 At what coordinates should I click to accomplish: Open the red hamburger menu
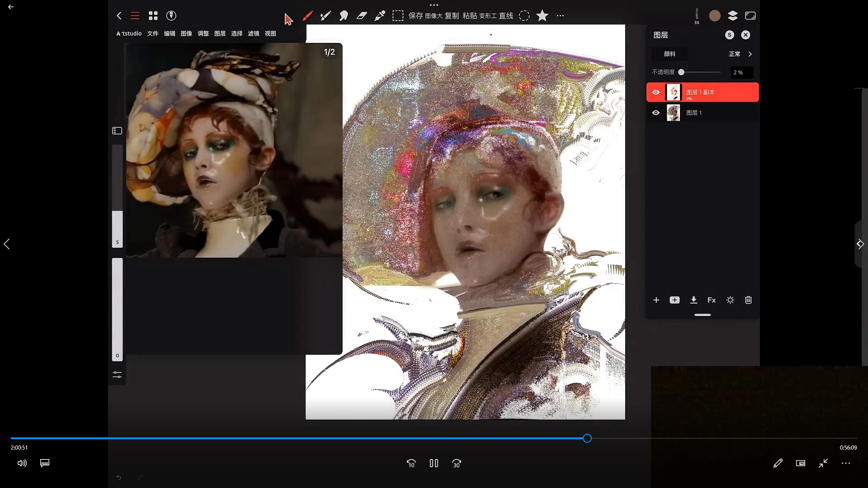coord(135,16)
